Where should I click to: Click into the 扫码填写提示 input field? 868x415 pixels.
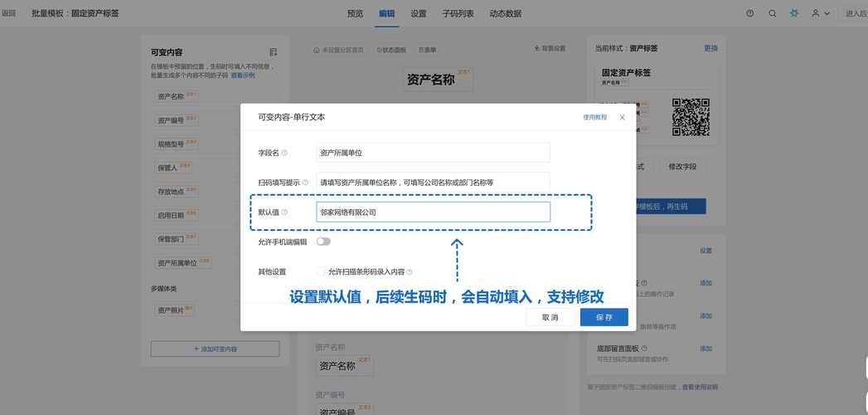tap(433, 182)
